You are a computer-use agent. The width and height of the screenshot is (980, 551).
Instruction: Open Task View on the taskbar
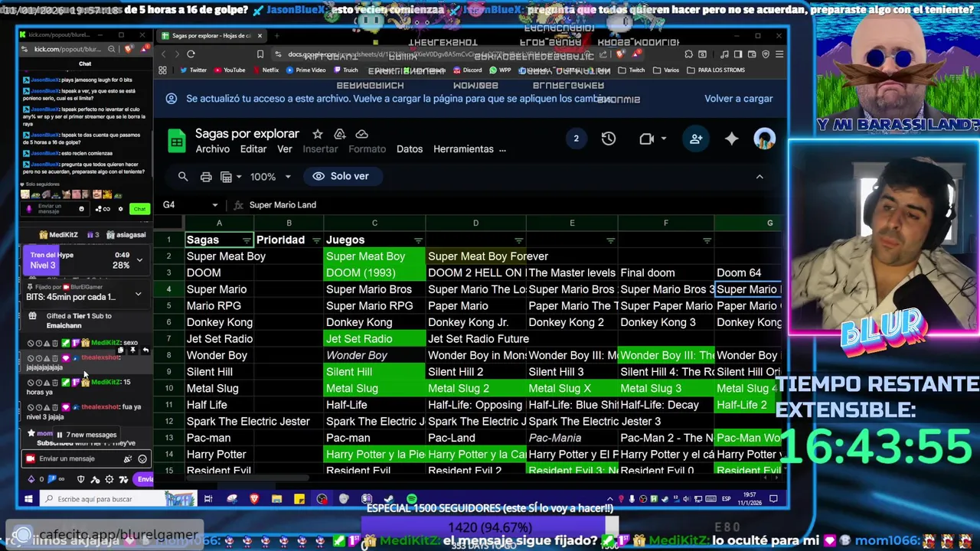(207, 499)
